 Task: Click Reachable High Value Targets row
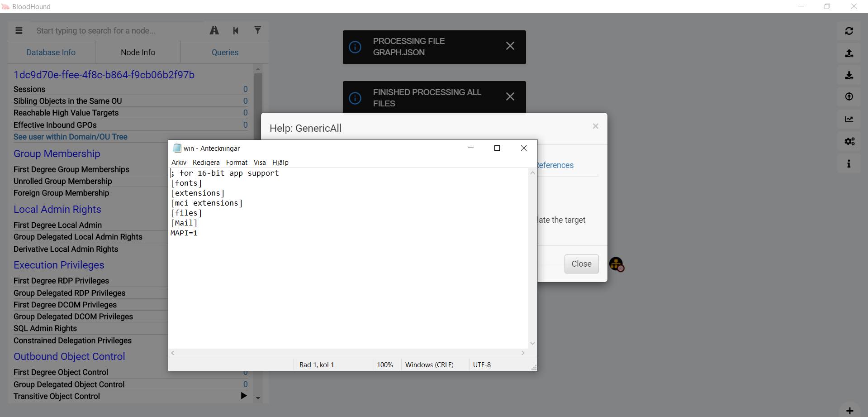pos(131,113)
